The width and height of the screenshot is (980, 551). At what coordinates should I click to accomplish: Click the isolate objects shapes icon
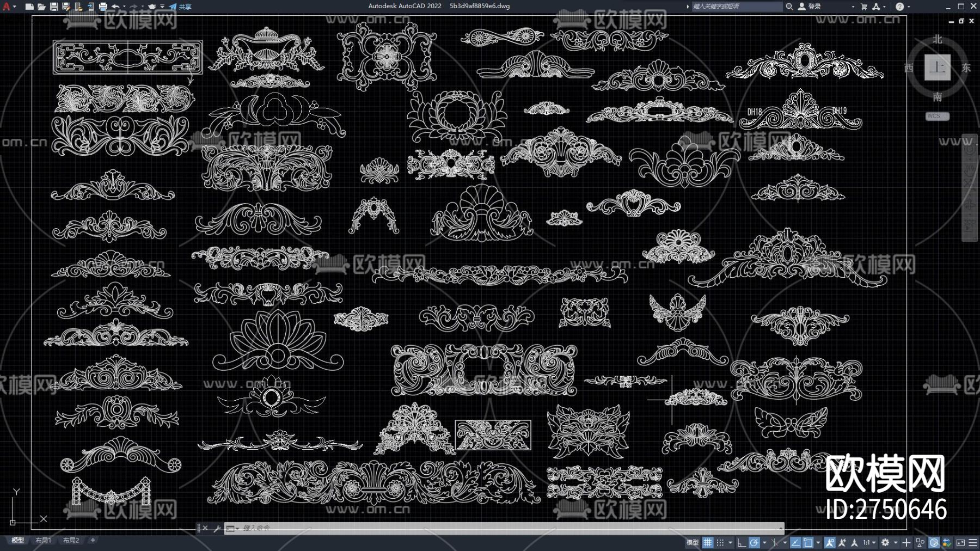pyautogui.click(x=920, y=543)
